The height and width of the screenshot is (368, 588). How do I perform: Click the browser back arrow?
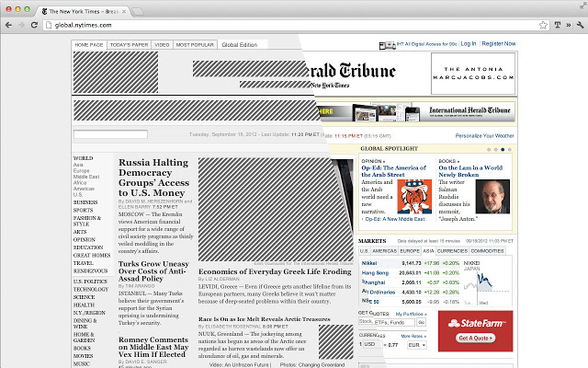8,25
